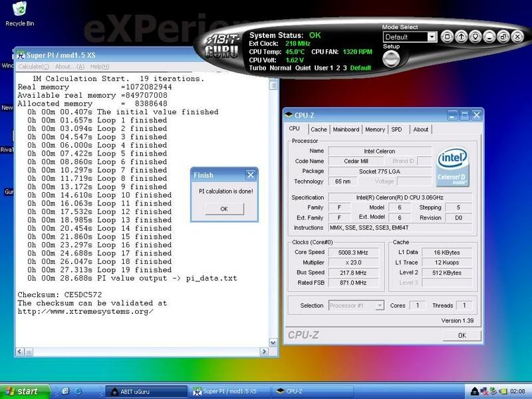The image size is (532, 399).
Task: Switch to the About tab in CPU-Z
Action: tap(421, 129)
